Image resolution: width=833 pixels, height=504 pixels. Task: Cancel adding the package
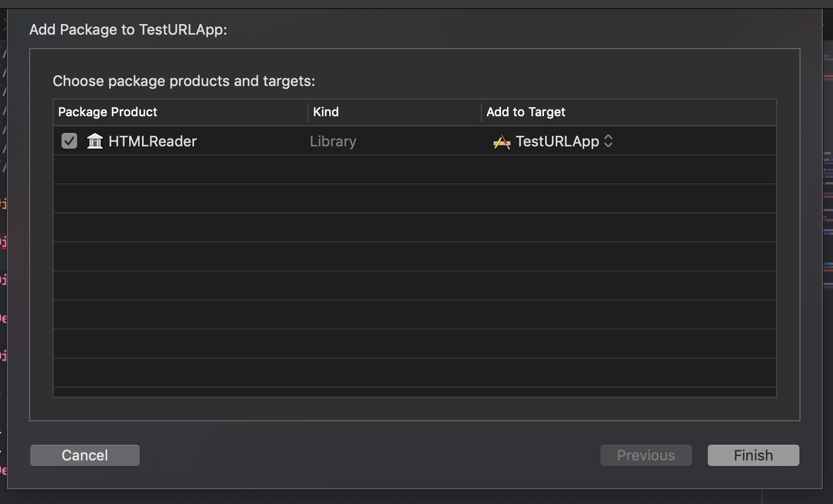(84, 455)
